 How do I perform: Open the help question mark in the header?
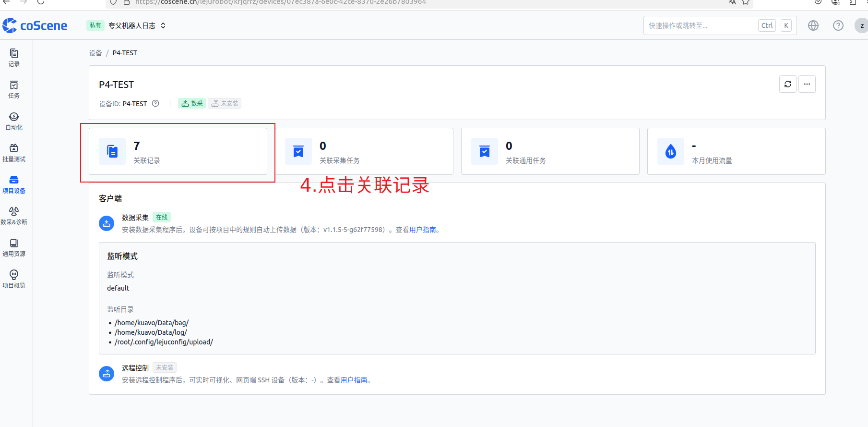[838, 25]
